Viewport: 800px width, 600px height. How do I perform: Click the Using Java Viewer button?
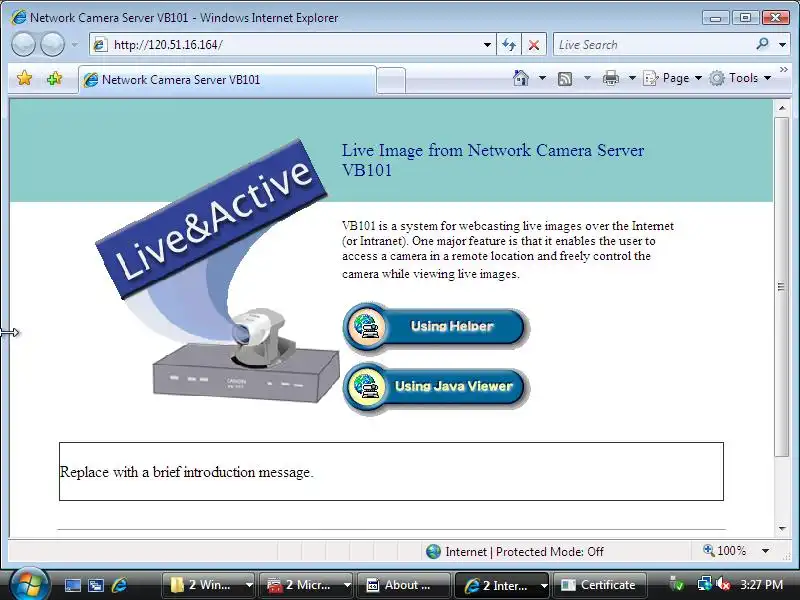(436, 387)
